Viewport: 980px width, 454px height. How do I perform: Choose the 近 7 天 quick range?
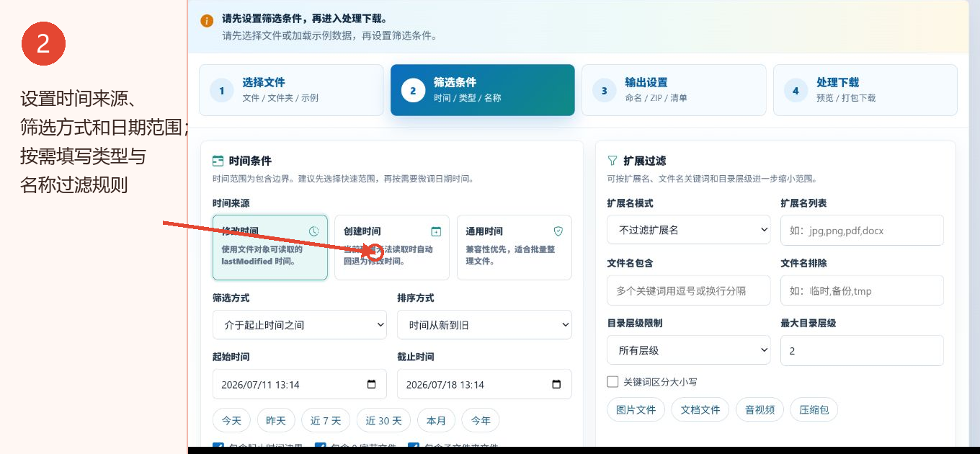tap(326, 420)
